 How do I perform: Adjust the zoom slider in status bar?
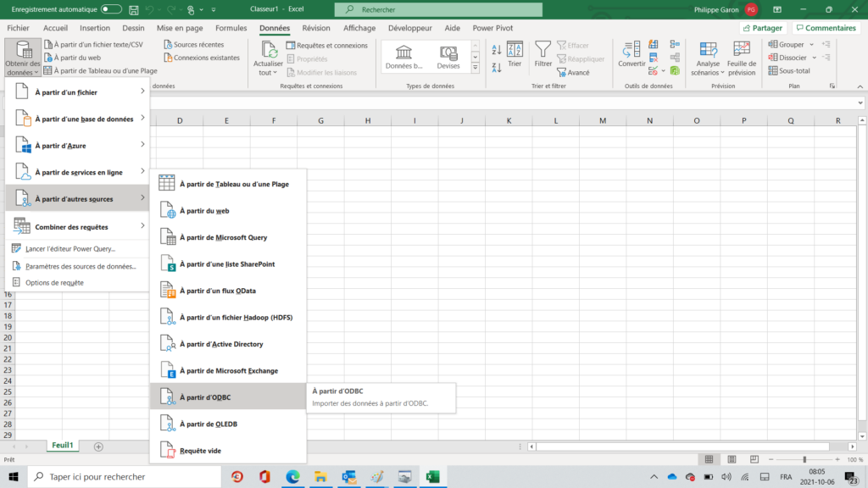point(804,460)
